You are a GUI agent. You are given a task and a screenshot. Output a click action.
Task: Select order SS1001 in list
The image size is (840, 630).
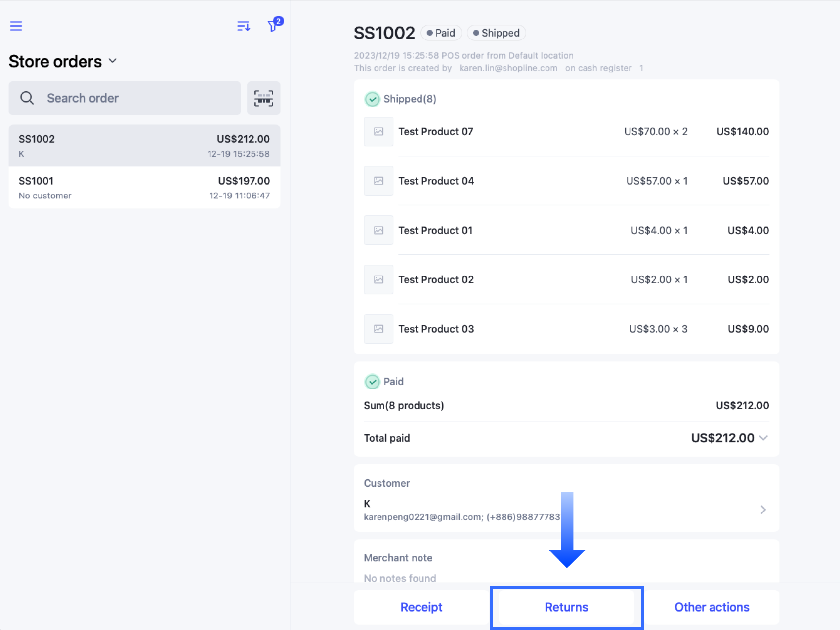pos(144,188)
